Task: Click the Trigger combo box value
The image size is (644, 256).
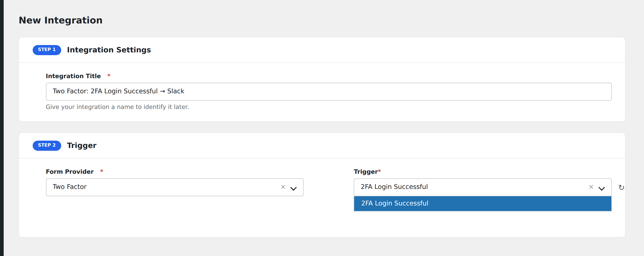Action: pos(394,187)
